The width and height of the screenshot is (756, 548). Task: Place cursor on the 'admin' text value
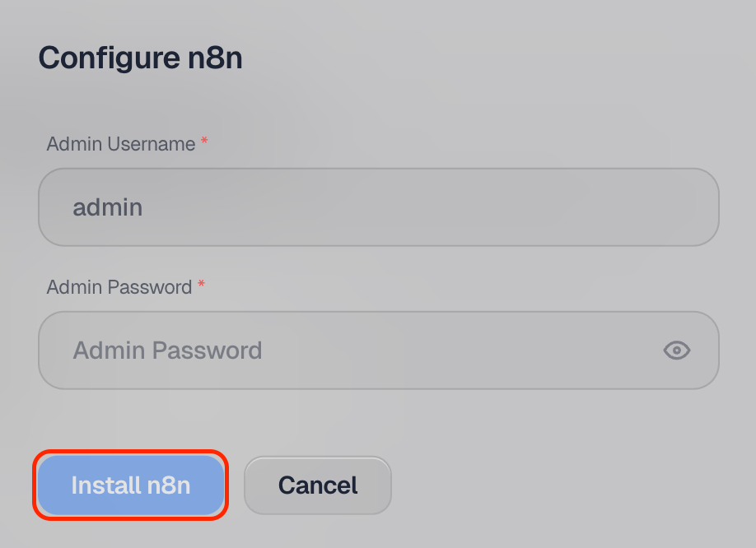pos(108,207)
